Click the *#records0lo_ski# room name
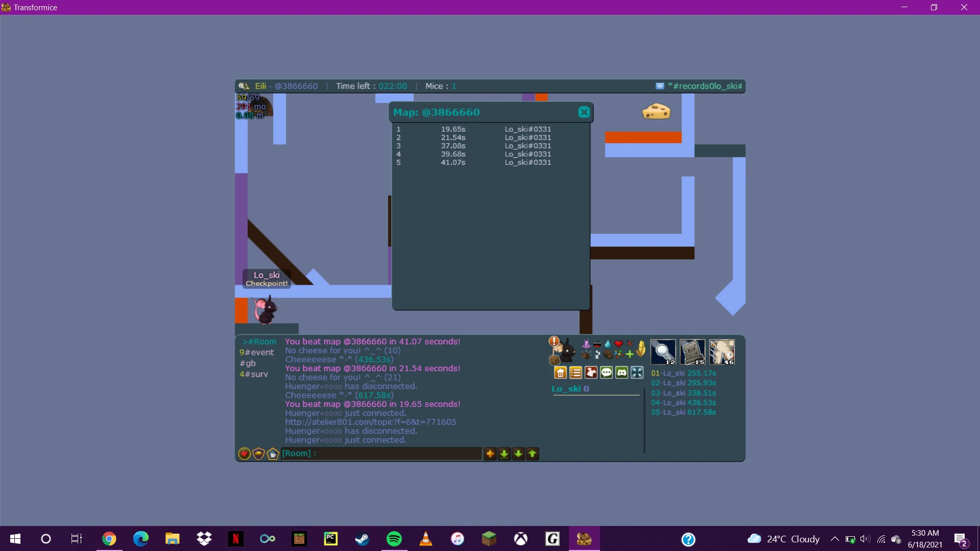 point(705,86)
